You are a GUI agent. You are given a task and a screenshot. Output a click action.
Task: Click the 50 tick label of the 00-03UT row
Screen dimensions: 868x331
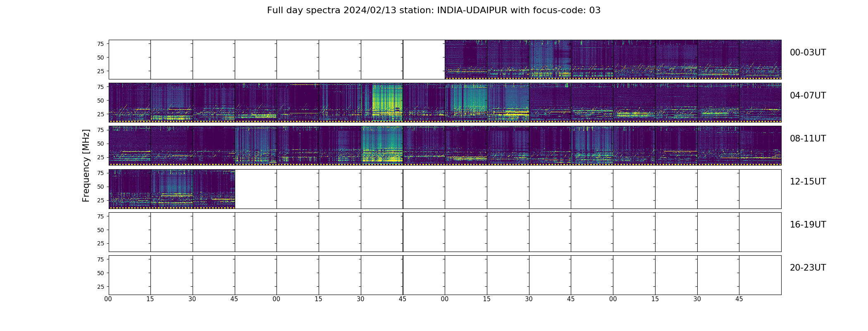[x=100, y=58]
